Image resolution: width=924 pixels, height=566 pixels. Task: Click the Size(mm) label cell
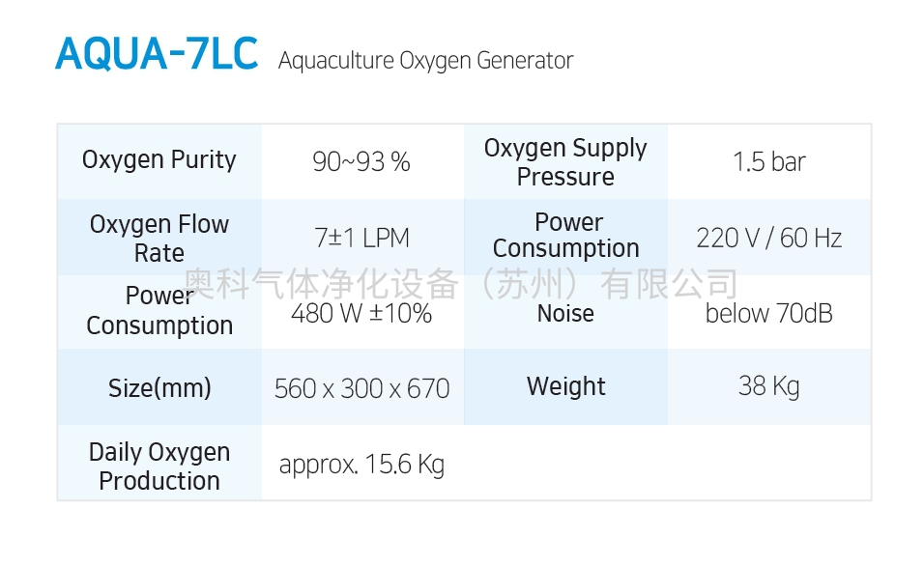pyautogui.click(x=159, y=388)
